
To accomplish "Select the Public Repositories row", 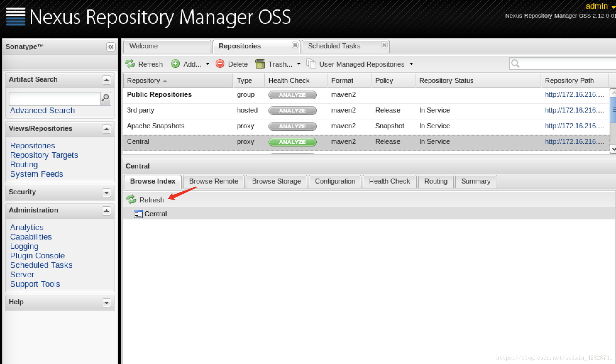I will [366, 95].
